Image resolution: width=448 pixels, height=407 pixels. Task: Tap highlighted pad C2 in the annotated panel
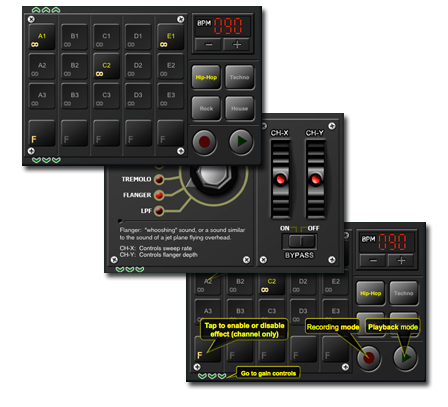272,284
